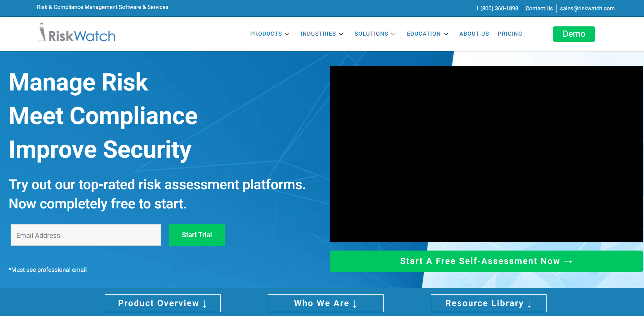
Task: Click the RiskWatch logo
Action: pos(77,33)
